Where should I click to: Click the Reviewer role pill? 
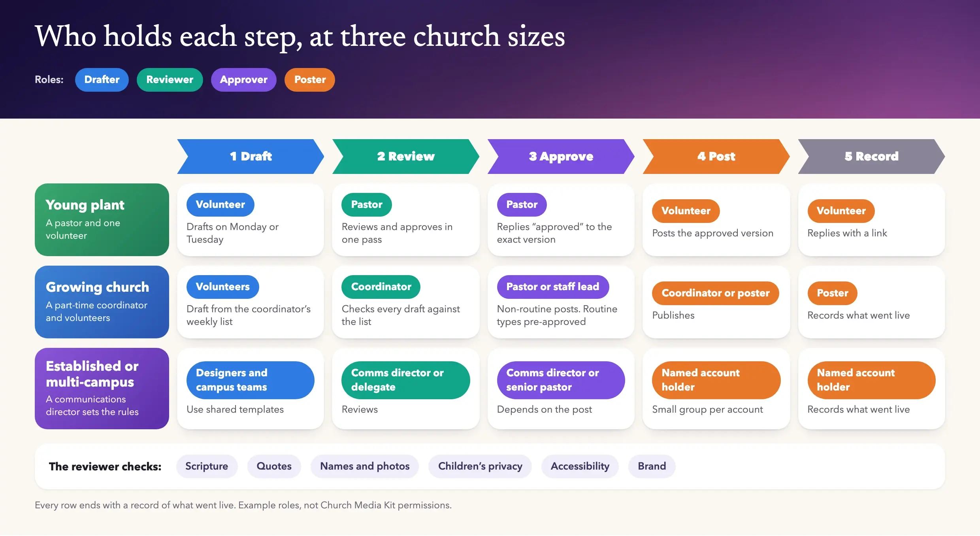coord(170,80)
